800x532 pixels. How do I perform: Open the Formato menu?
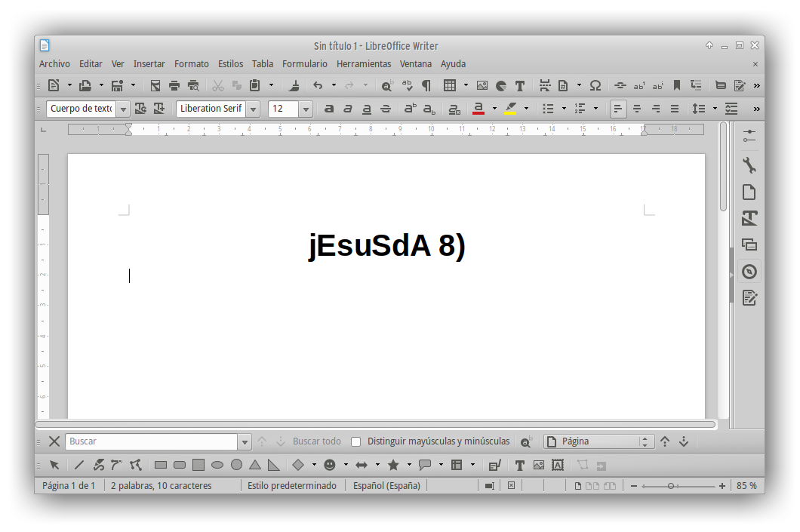[191, 64]
